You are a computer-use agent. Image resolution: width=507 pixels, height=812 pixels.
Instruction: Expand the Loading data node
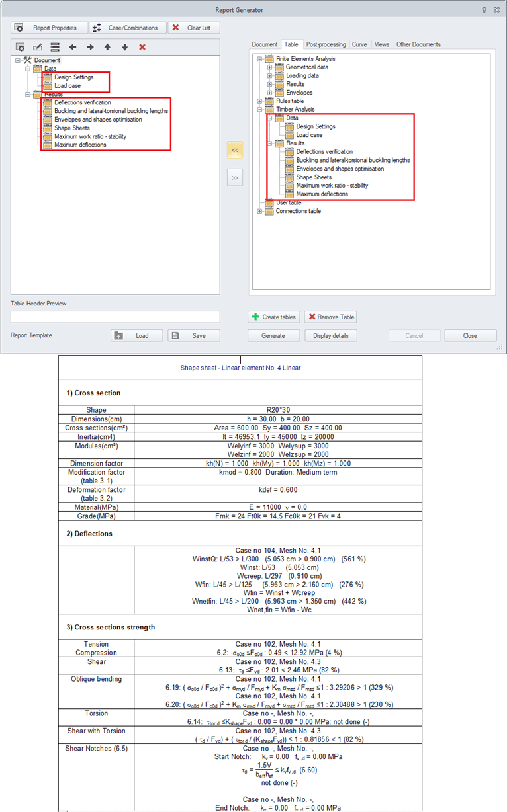[270, 76]
